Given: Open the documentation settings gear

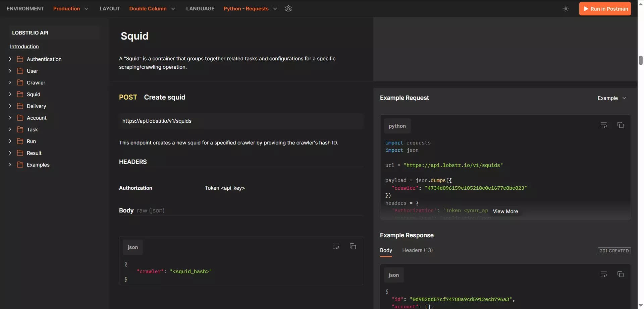Looking at the screenshot, I should (288, 9).
